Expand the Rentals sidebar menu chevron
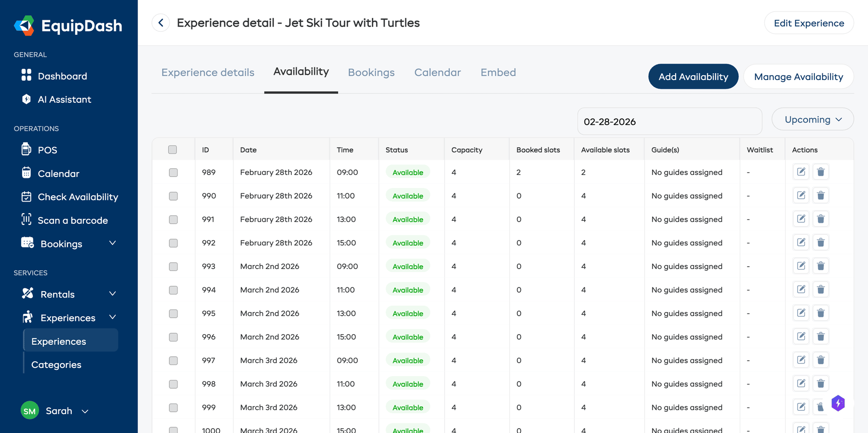The width and height of the screenshot is (868, 433). tap(112, 294)
